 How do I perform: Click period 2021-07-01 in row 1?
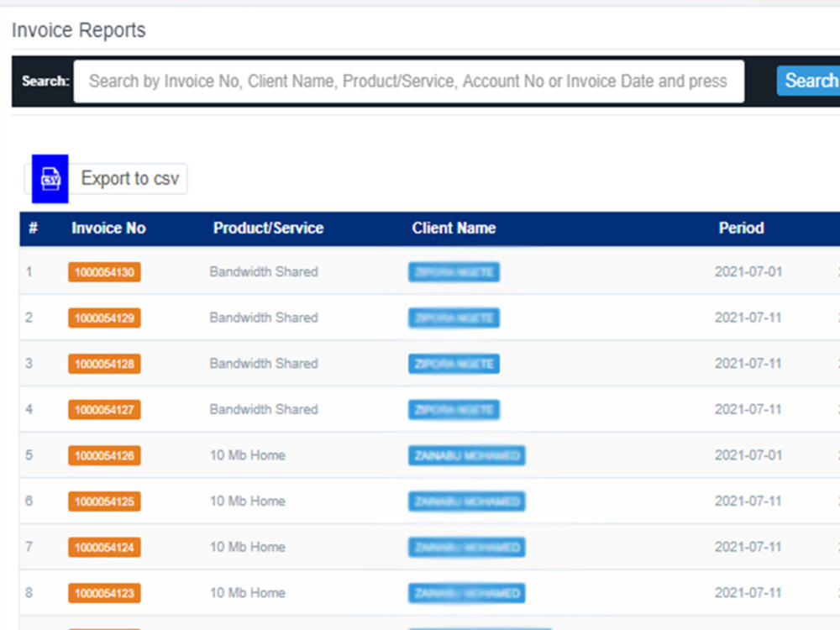click(x=748, y=271)
